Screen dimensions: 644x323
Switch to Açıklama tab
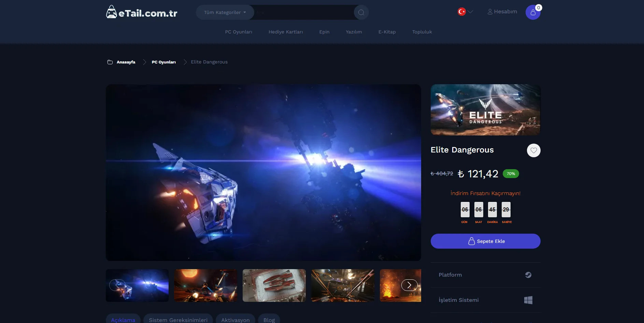[123, 319]
